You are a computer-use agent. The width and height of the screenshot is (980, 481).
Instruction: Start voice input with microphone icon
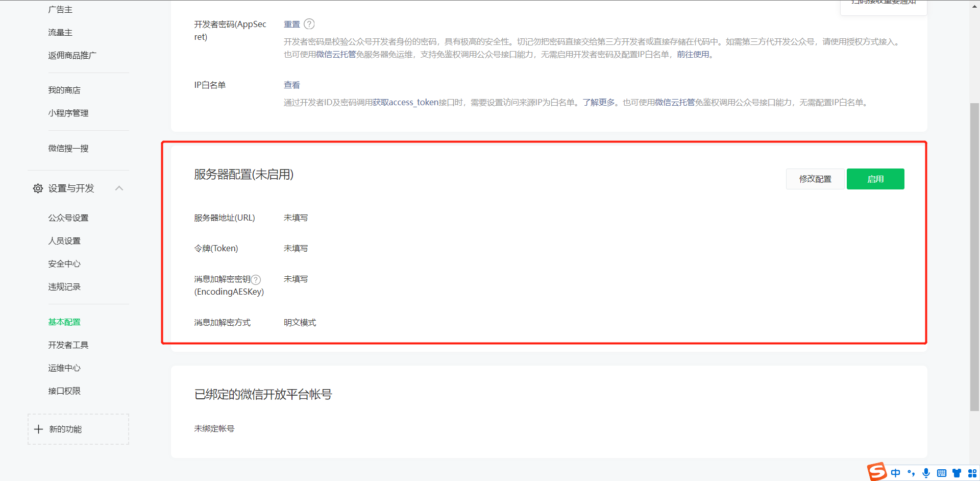tap(926, 473)
